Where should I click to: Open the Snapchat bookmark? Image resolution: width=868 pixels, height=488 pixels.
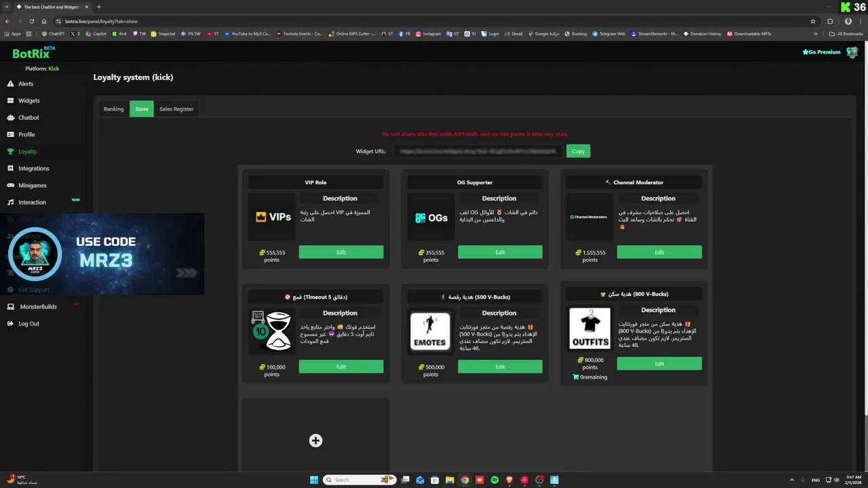click(x=163, y=33)
